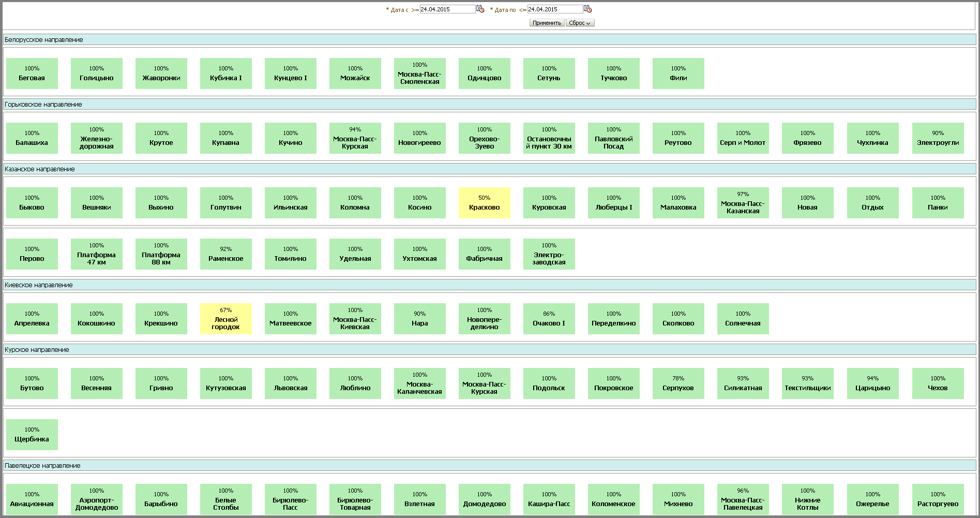The width and height of the screenshot is (980, 518).
Task: Open the 94% Царицыно station tile
Action: tap(873, 383)
